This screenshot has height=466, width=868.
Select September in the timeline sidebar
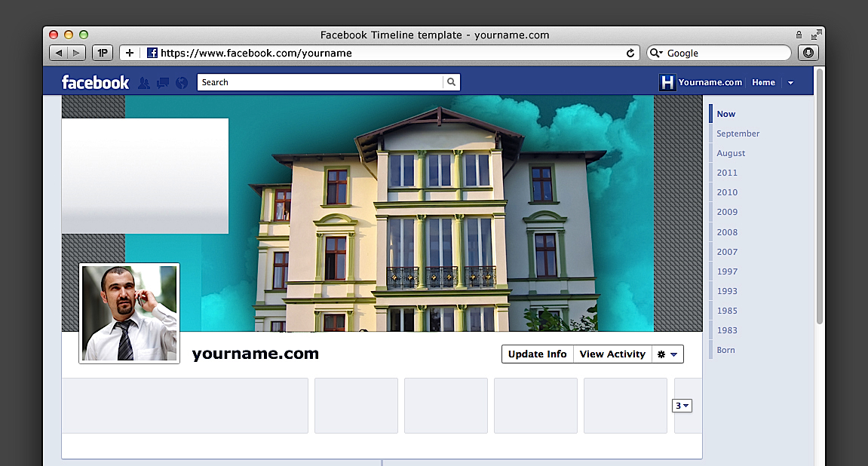click(738, 133)
